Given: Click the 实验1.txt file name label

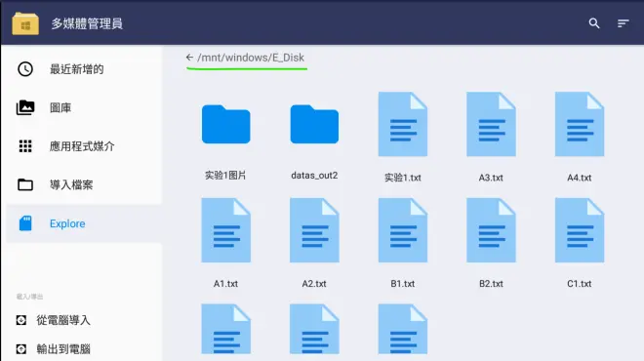Looking at the screenshot, I should [402, 178].
